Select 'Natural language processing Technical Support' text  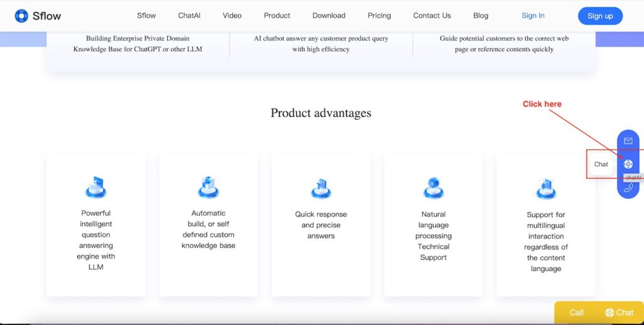point(433,236)
